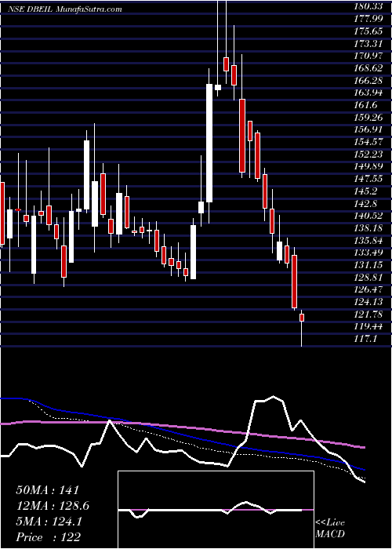Select the 163.94 price axis label
Screen dimensions: 392x549
click(369, 93)
